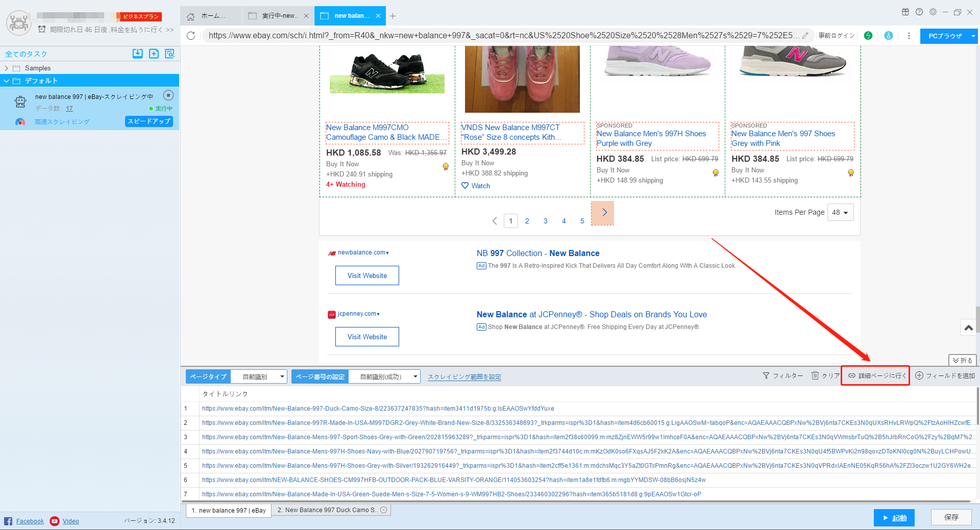This screenshot has height=530, width=980.
Task: Click the reload page icon
Action: tap(191, 36)
